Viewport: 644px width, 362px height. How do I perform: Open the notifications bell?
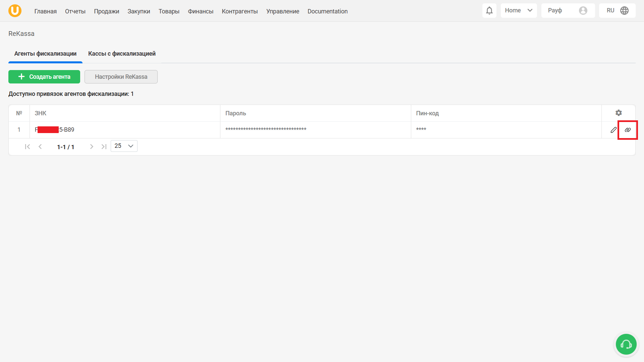click(x=489, y=11)
